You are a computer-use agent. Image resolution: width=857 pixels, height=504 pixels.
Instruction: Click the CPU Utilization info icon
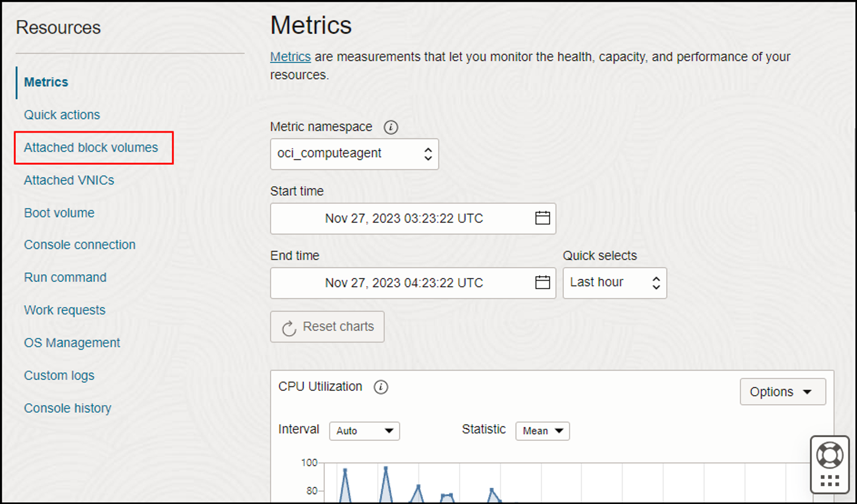click(x=381, y=387)
